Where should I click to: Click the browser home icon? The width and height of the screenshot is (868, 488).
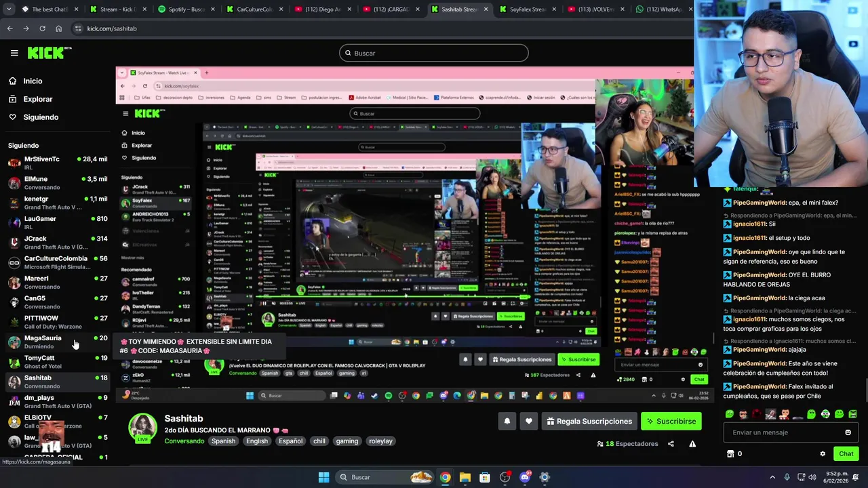[58, 28]
